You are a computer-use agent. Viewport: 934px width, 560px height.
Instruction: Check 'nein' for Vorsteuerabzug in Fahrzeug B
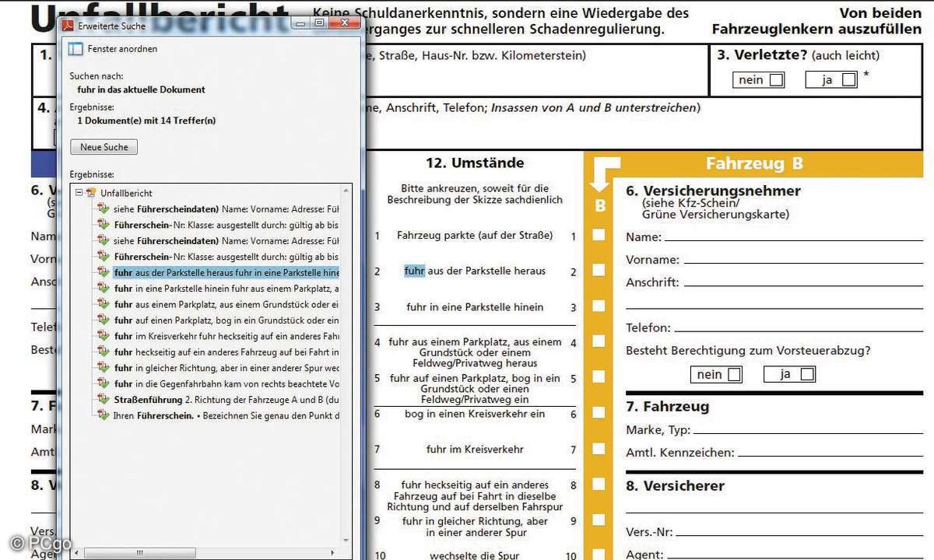pos(734,374)
